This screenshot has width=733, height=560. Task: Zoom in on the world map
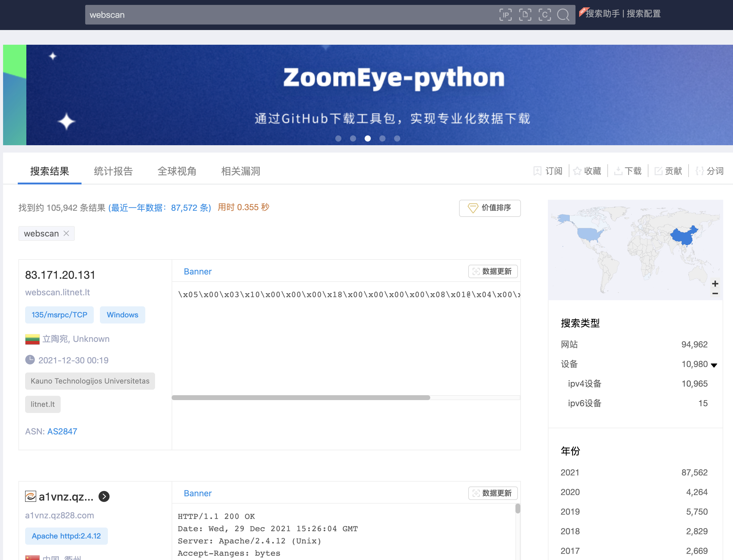pyautogui.click(x=715, y=284)
